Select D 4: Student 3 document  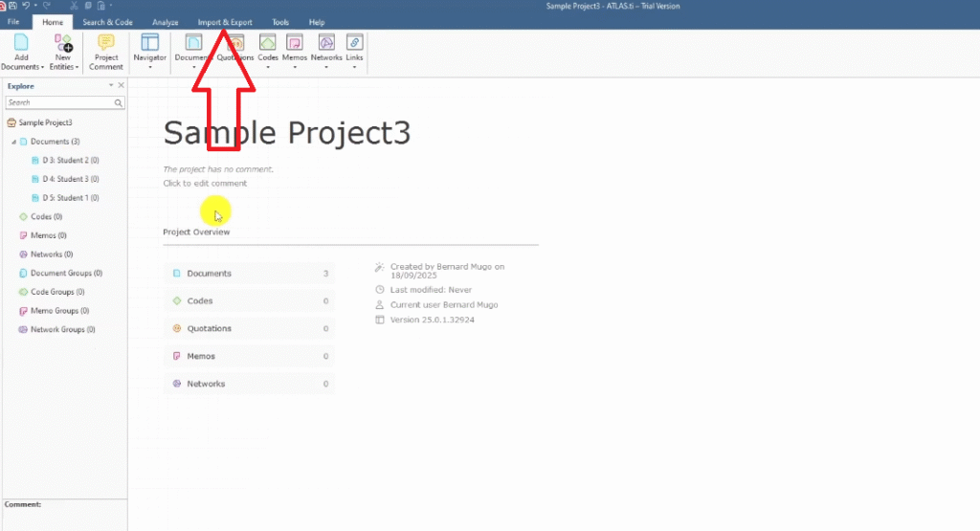(x=71, y=179)
